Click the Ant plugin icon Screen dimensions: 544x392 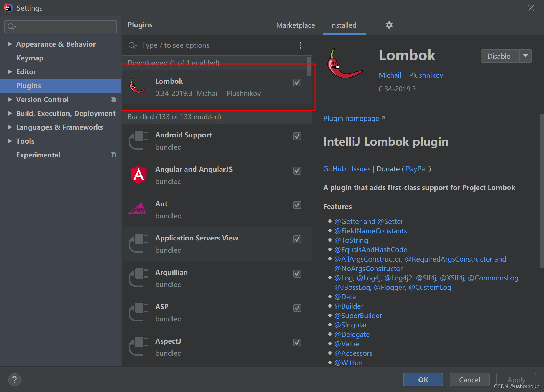coord(138,209)
